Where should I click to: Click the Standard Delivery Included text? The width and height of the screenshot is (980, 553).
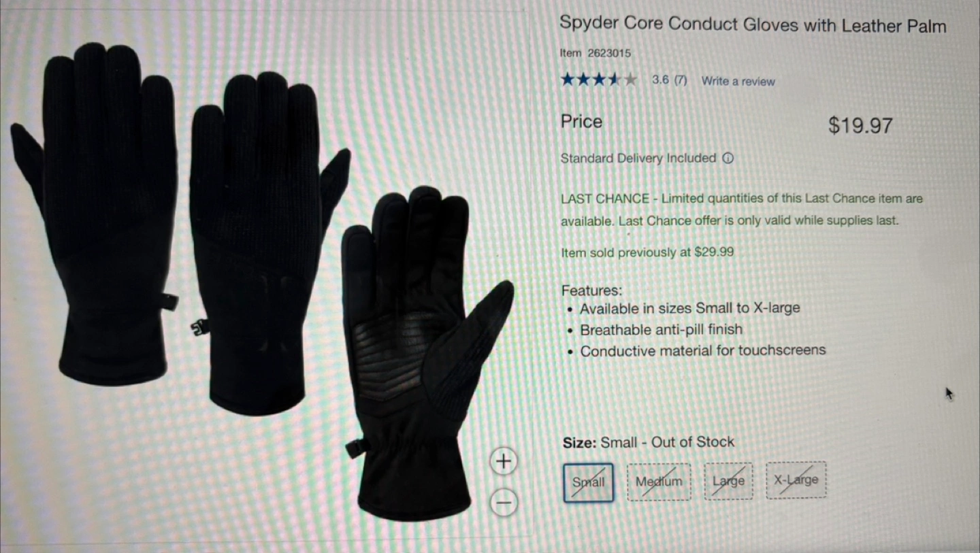point(638,158)
